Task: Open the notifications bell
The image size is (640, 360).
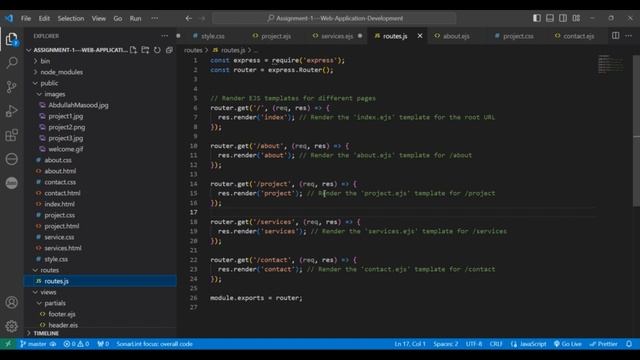Action: [629, 344]
